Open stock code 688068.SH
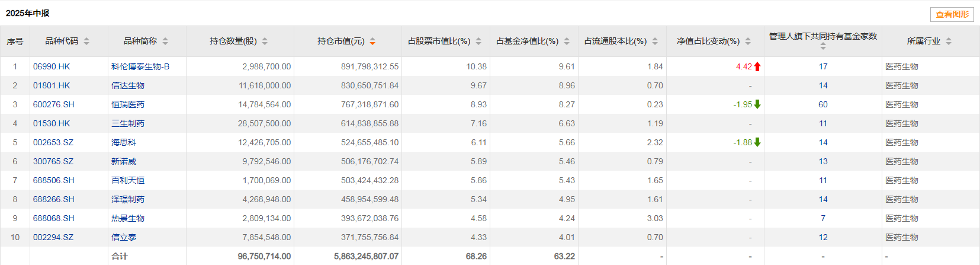 tap(54, 218)
